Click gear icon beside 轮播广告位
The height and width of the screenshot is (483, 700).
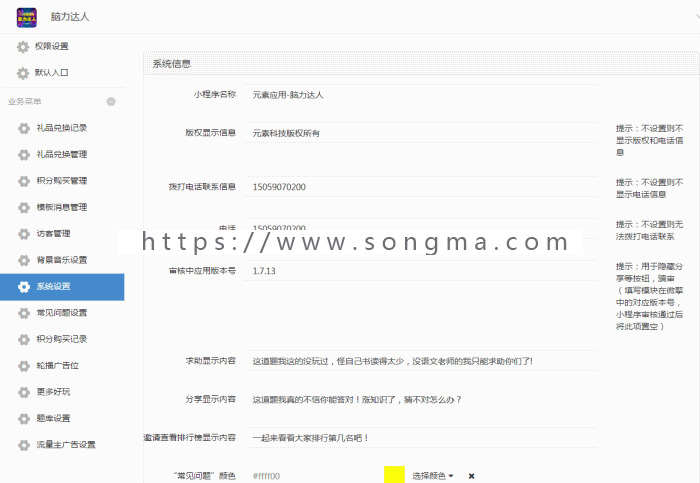pyautogui.click(x=24, y=366)
